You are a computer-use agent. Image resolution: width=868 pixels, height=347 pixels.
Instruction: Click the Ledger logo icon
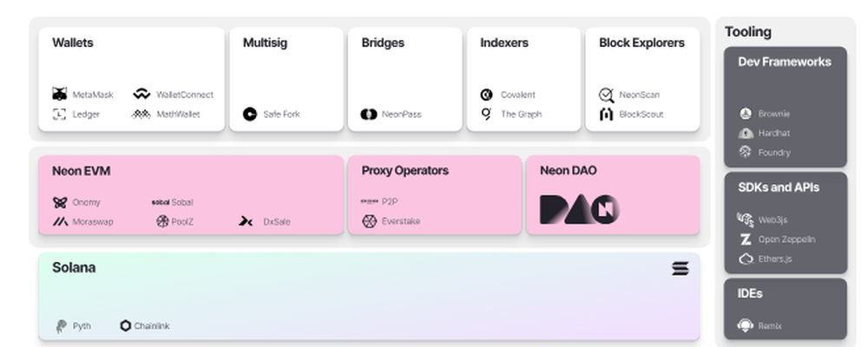(x=59, y=114)
